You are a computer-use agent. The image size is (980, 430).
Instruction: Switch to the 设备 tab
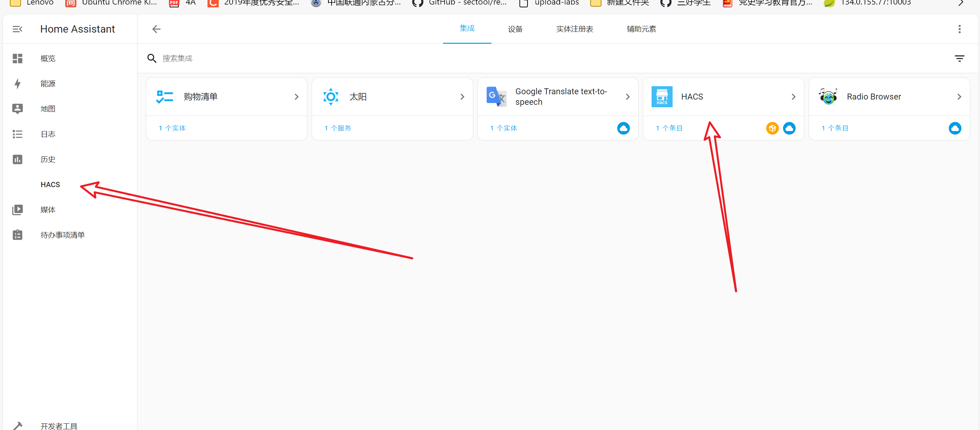515,29
